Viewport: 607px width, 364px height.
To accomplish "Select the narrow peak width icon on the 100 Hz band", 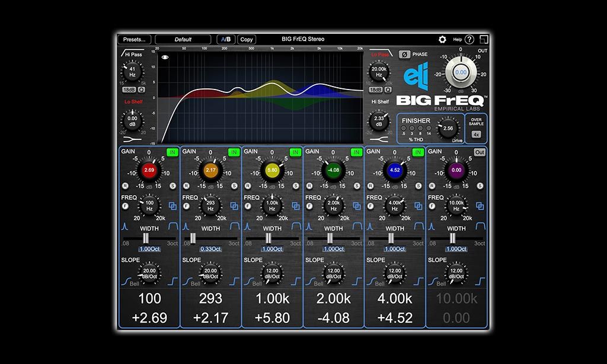I will 124,226.
